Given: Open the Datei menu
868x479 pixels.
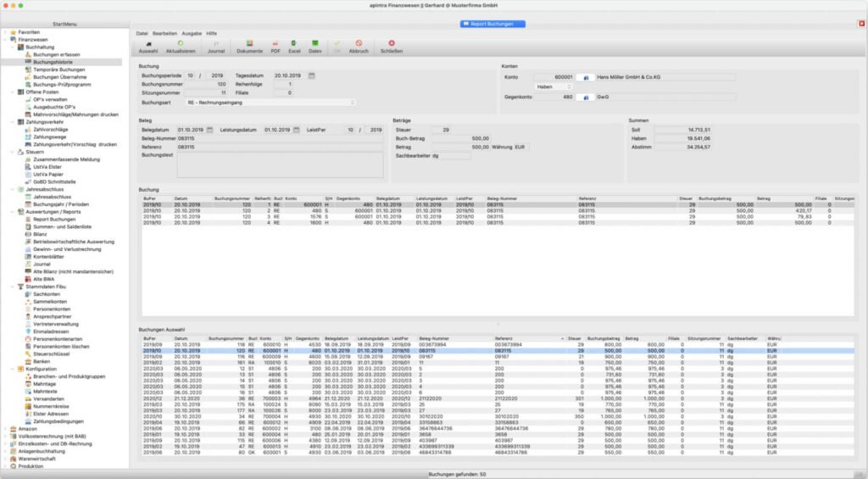Looking at the screenshot, I should click(x=142, y=34).
